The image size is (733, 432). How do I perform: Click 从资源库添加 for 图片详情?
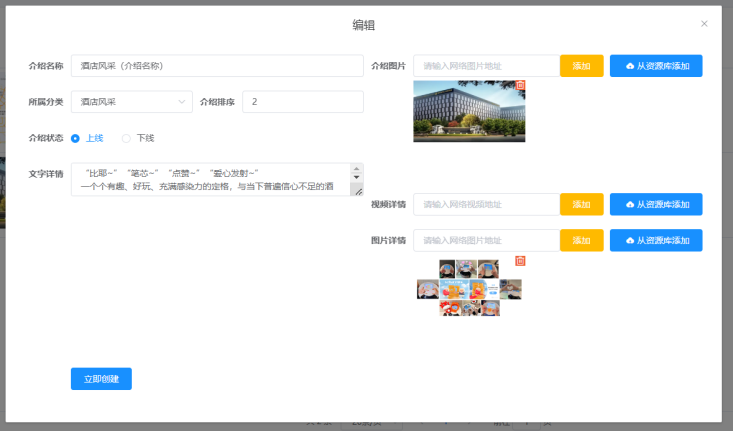click(656, 241)
